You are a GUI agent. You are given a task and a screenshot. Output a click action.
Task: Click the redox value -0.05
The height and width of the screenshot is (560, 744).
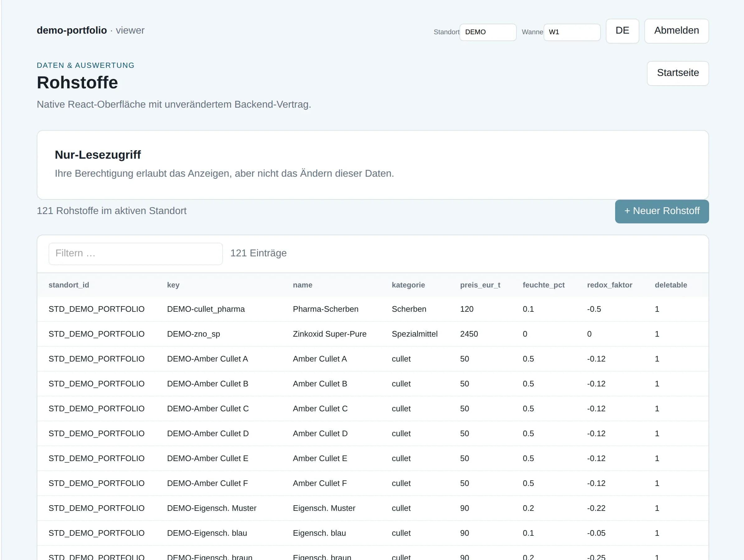pos(596,533)
